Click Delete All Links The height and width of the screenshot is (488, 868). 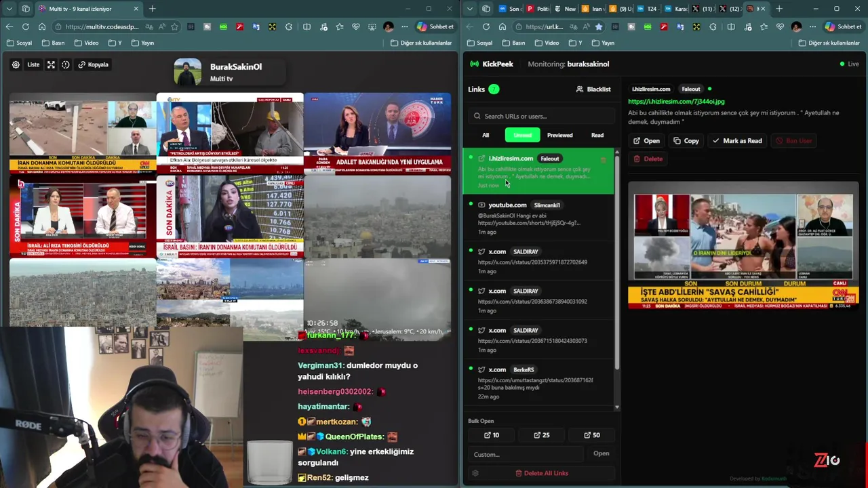pos(542,473)
